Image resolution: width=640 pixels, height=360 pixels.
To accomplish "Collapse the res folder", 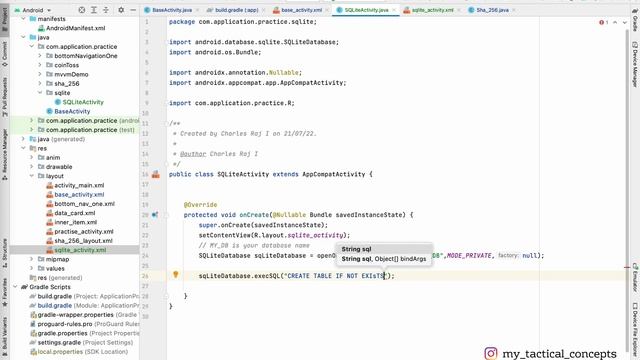I will tap(23, 148).
